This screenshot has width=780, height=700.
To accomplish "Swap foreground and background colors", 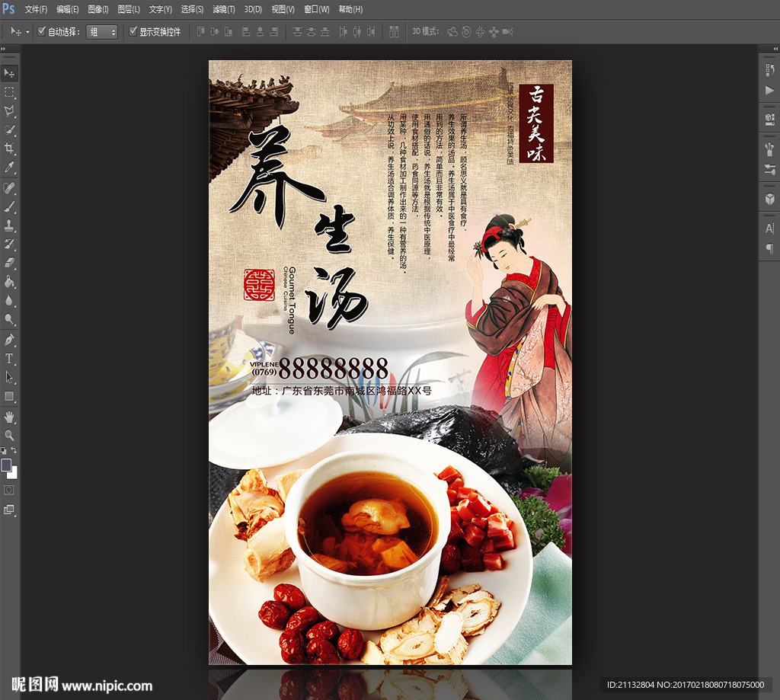I will pos(14,450).
